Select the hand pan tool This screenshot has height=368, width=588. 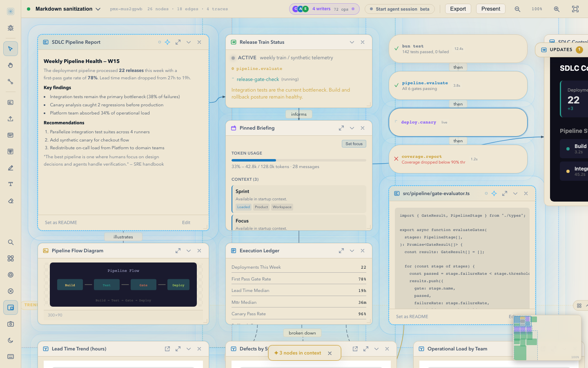pos(11,65)
